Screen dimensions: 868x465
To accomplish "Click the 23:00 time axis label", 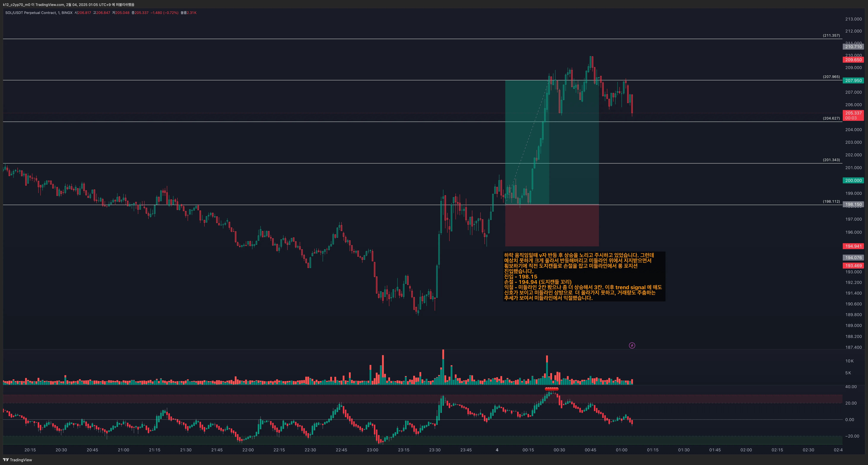I will pos(372,450).
